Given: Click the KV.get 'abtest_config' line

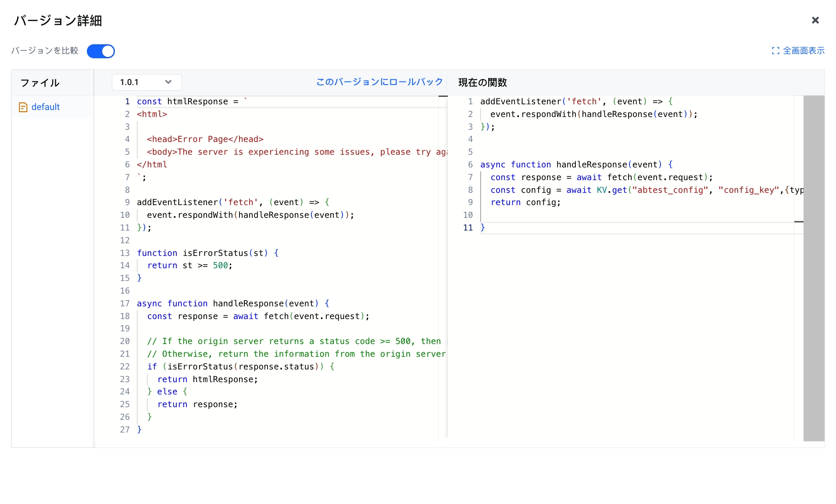Looking at the screenshot, I should (647, 190).
